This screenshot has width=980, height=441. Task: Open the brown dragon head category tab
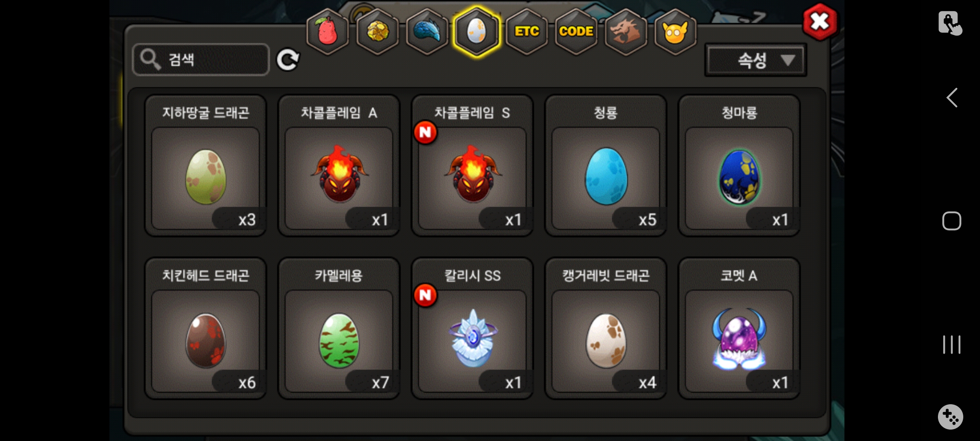coord(626,32)
